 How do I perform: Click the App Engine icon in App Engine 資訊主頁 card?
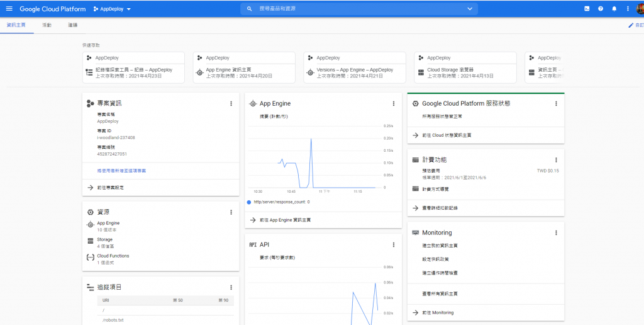pyautogui.click(x=199, y=73)
